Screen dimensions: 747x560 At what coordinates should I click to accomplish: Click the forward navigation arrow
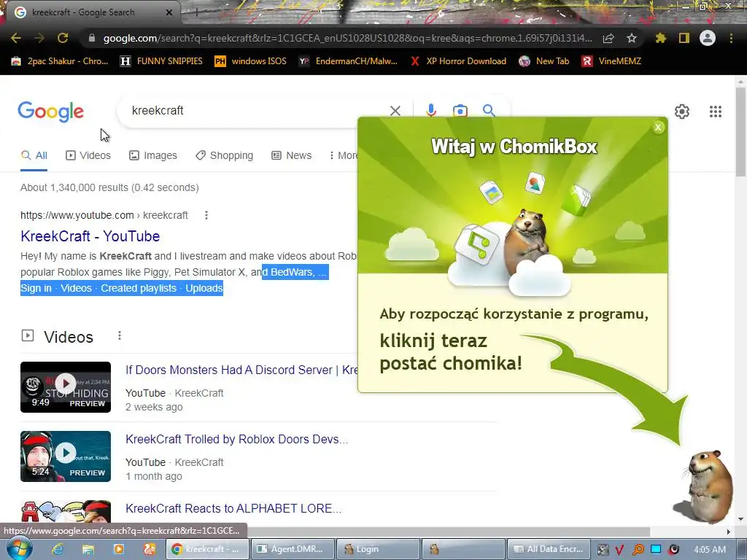[39, 38]
